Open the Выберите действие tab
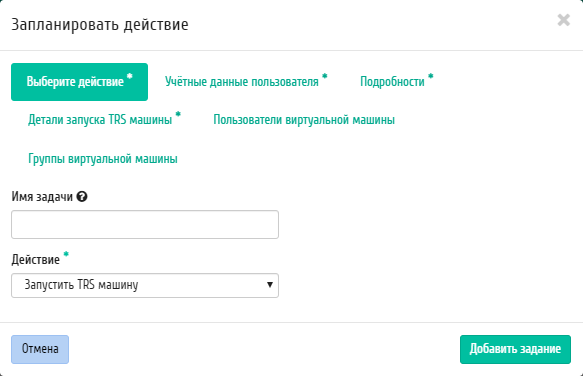 click(80, 82)
